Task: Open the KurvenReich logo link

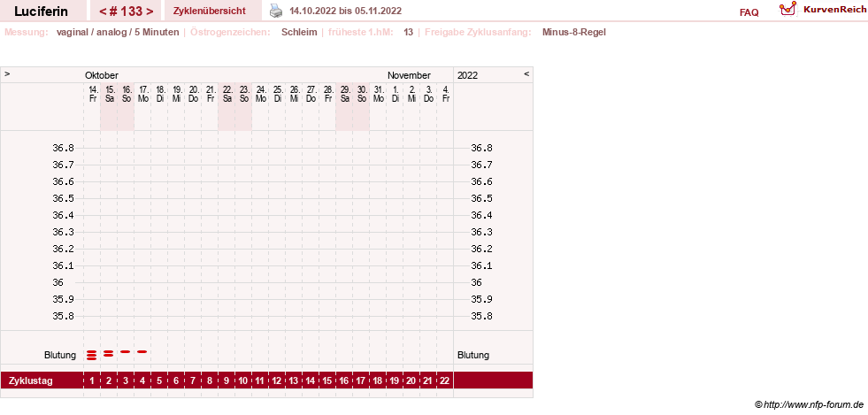Action: (821, 9)
